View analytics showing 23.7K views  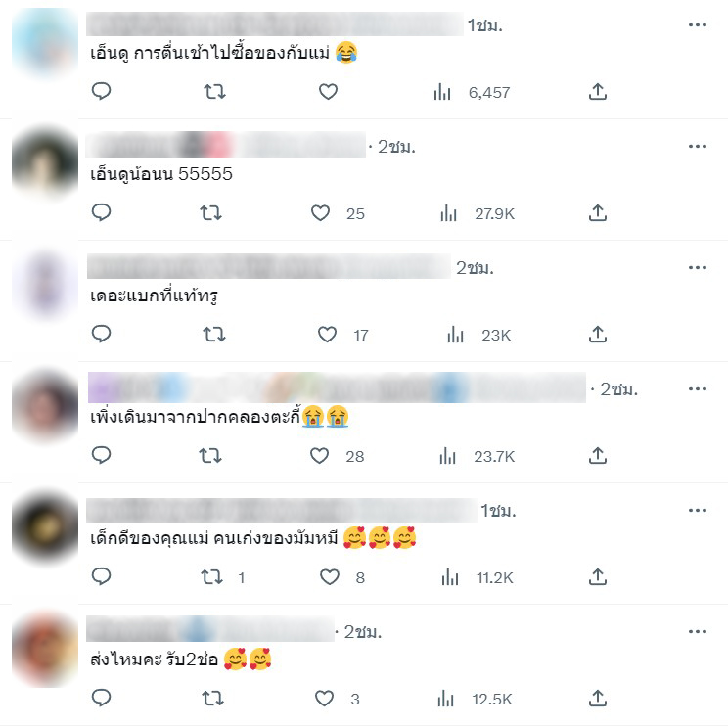point(477,456)
